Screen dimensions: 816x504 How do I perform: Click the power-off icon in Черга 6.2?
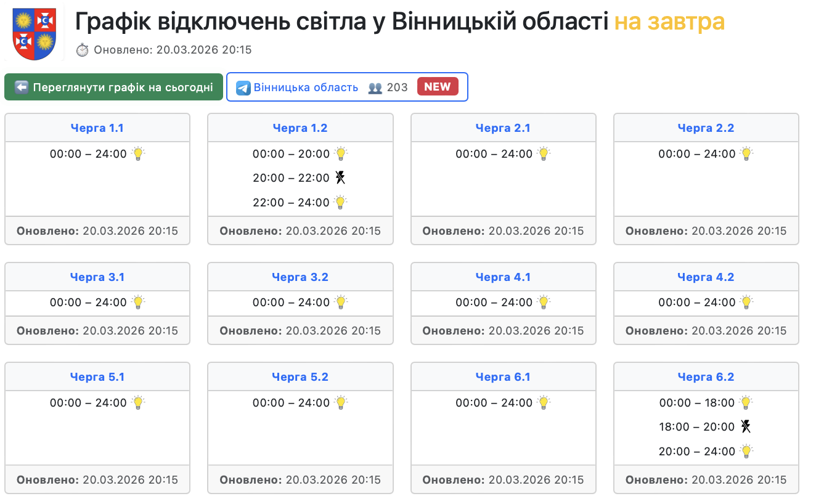[x=746, y=426]
